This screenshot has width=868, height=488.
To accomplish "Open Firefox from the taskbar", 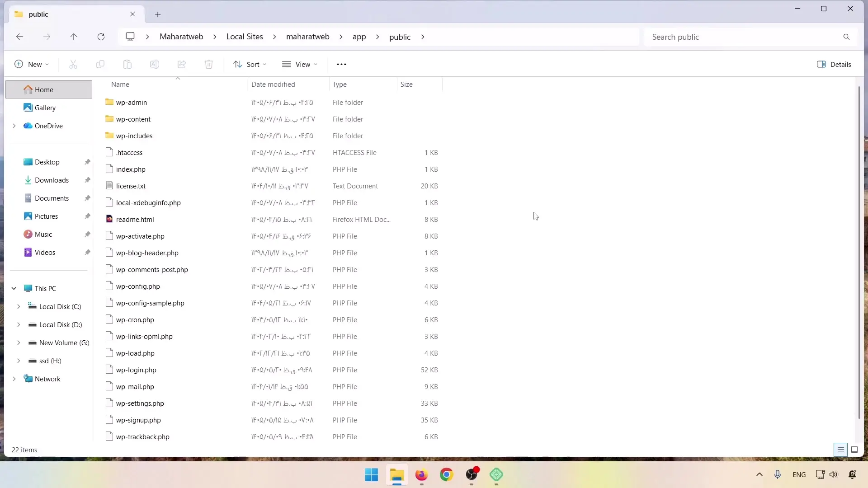I will click(421, 475).
